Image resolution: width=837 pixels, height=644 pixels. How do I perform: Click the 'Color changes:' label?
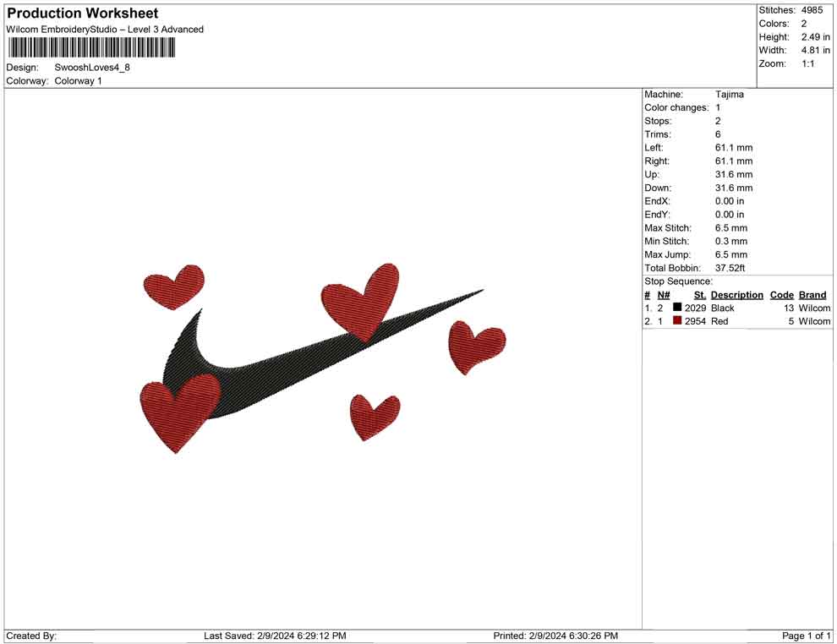pyautogui.click(x=676, y=108)
